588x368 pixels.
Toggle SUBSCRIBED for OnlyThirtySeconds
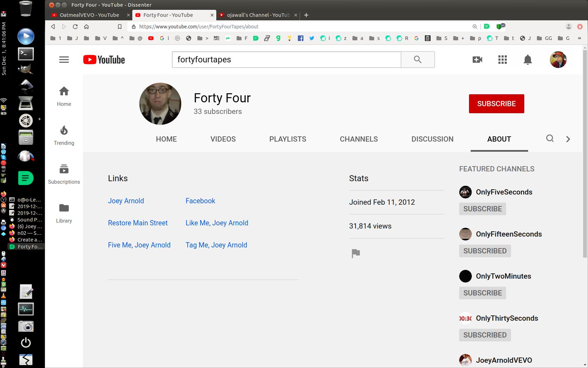[485, 335]
